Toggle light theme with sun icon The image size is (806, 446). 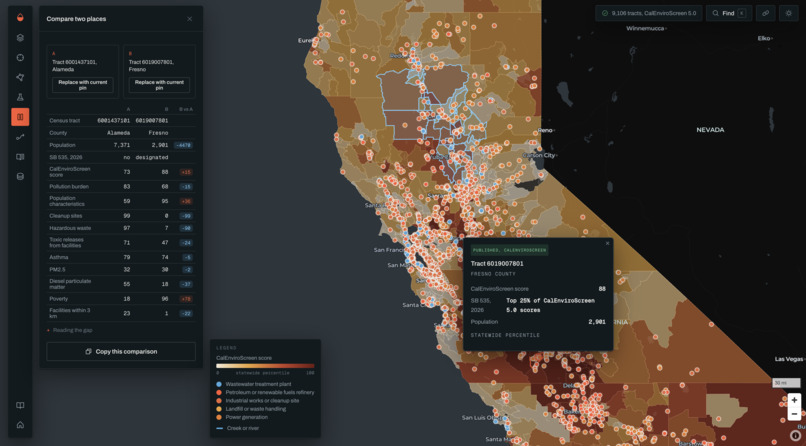pyautogui.click(x=789, y=13)
